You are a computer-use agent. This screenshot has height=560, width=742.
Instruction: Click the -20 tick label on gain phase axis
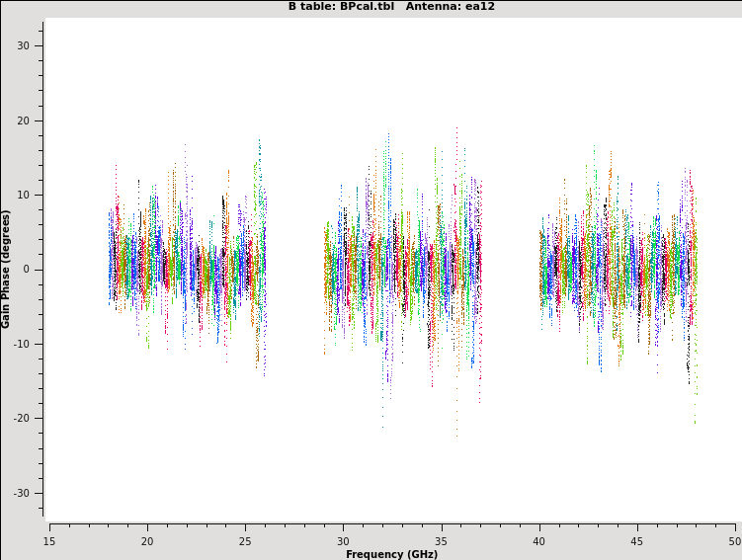(22, 419)
